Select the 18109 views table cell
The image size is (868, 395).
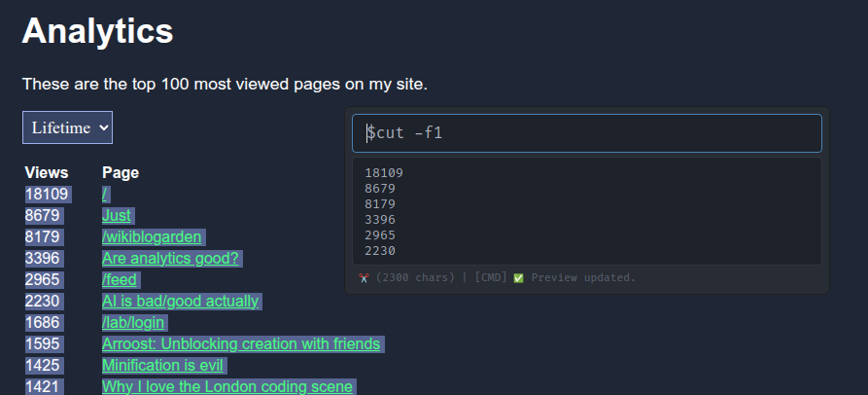(x=47, y=194)
